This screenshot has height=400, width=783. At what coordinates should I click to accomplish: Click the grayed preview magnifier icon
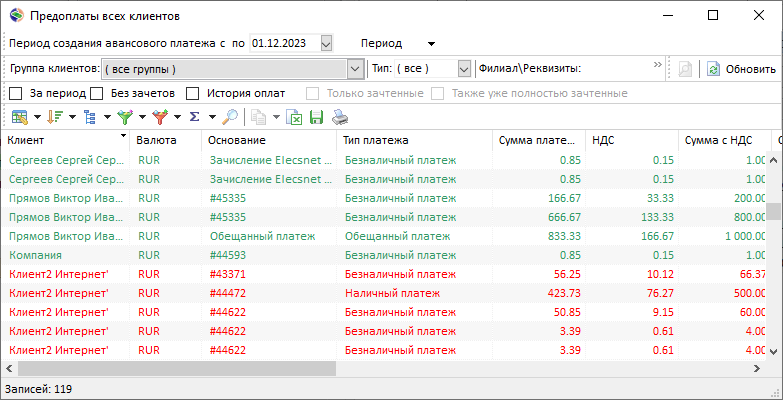685,69
